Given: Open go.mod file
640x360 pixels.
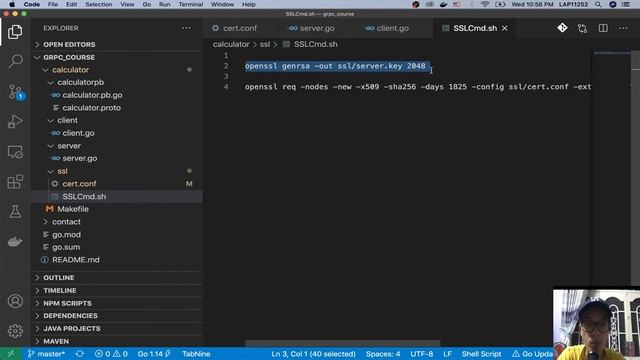Looking at the screenshot, I should (117, 235).
